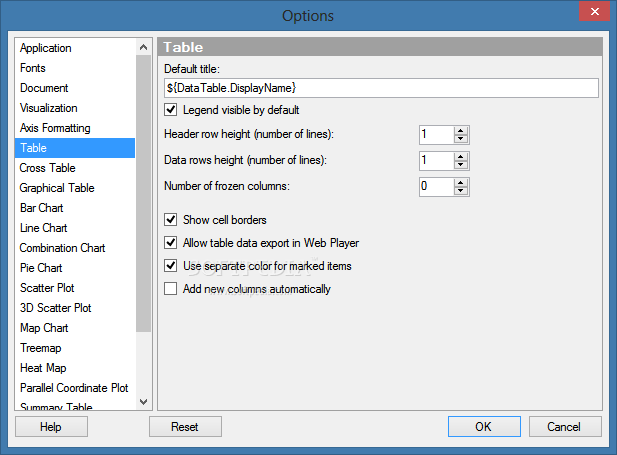Uncheck Show cell borders
The width and height of the screenshot is (617, 455).
(x=170, y=219)
